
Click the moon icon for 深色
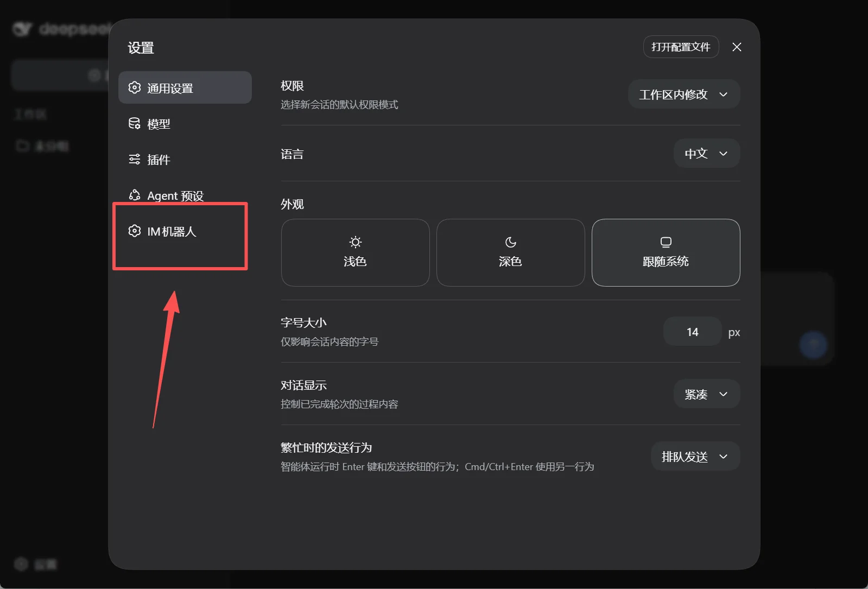pyautogui.click(x=510, y=242)
